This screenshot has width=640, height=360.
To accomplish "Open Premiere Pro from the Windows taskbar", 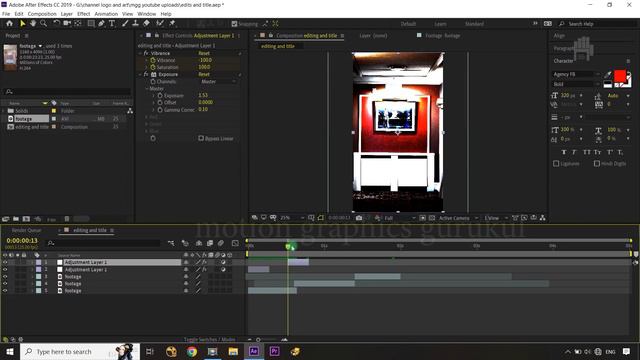I will click(274, 351).
